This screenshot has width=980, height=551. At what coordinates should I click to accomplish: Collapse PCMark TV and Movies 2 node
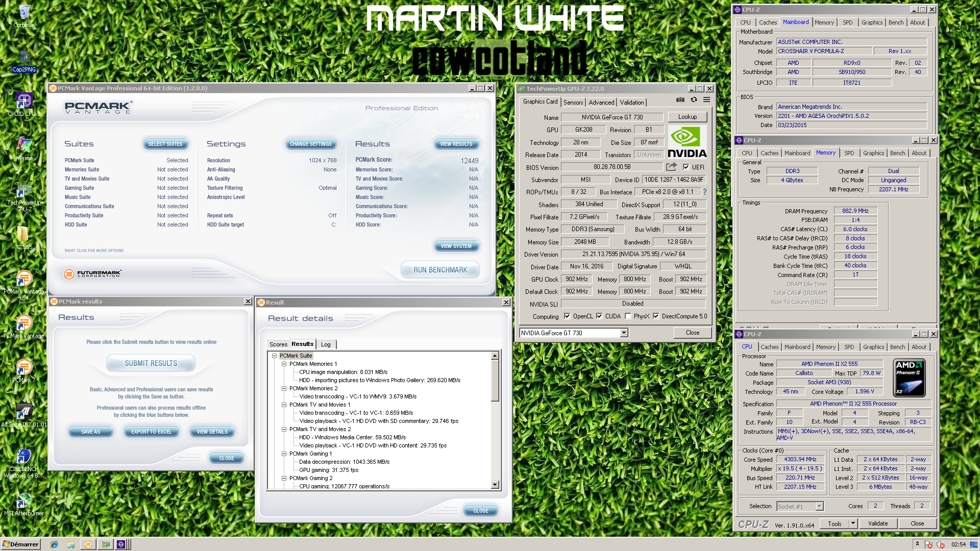[284, 430]
